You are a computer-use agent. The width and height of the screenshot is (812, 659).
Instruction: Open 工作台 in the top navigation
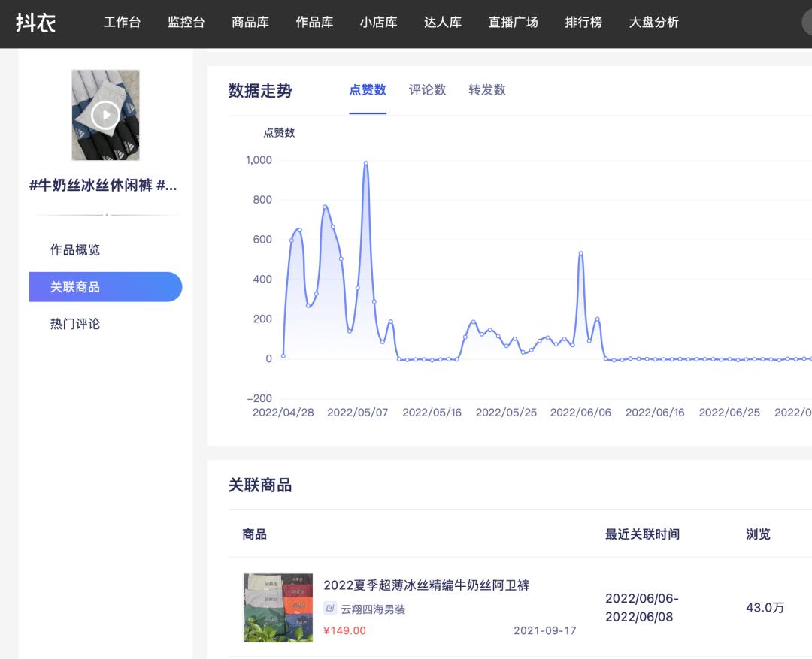click(x=122, y=23)
